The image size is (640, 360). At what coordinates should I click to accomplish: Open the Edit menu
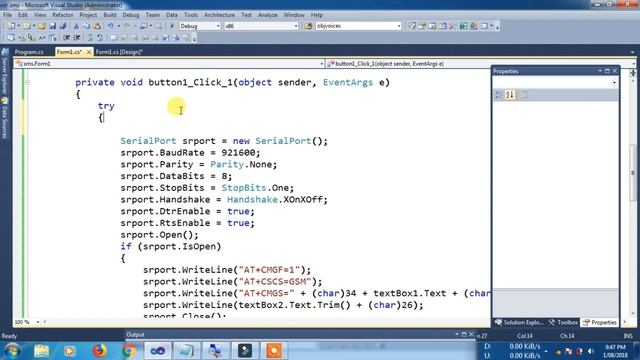tap(23, 15)
